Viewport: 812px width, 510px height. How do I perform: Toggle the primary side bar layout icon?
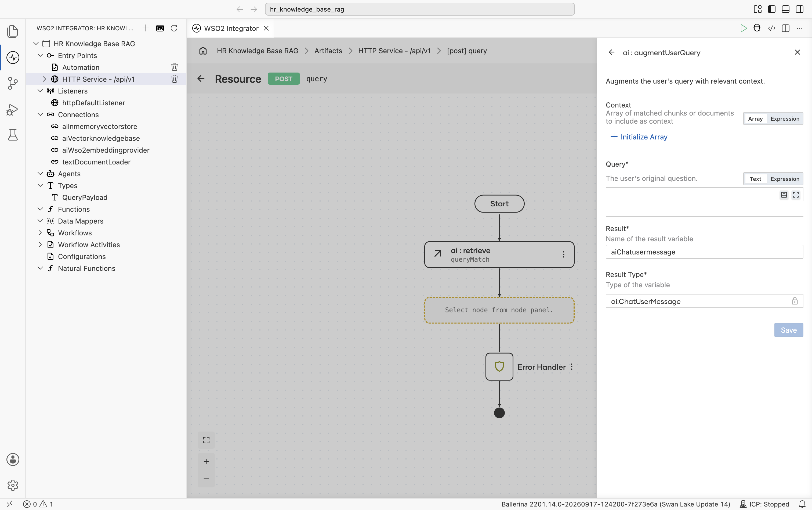[x=771, y=9]
